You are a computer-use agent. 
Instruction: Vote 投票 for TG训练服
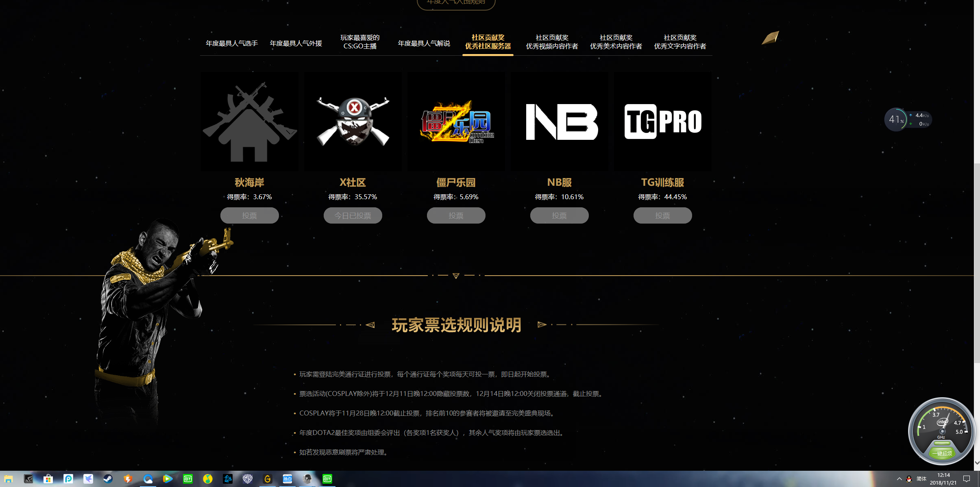[662, 215]
